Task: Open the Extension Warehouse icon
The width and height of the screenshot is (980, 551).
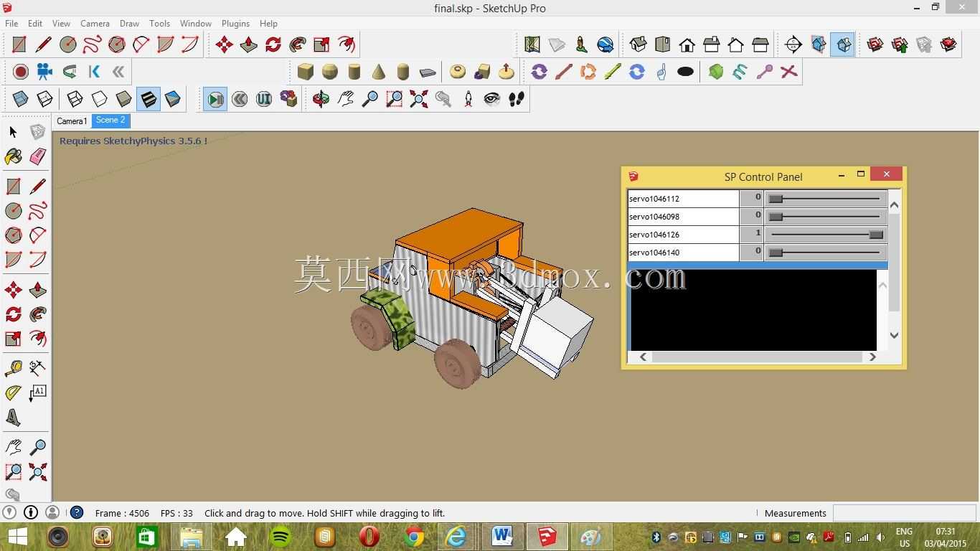Action: pos(948,44)
